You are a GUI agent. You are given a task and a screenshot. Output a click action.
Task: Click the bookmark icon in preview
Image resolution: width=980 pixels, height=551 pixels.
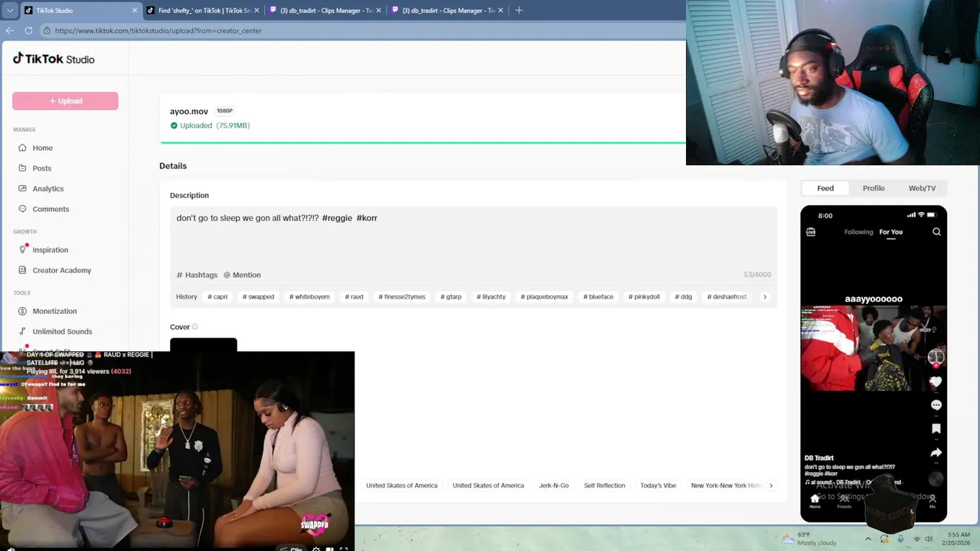936,429
